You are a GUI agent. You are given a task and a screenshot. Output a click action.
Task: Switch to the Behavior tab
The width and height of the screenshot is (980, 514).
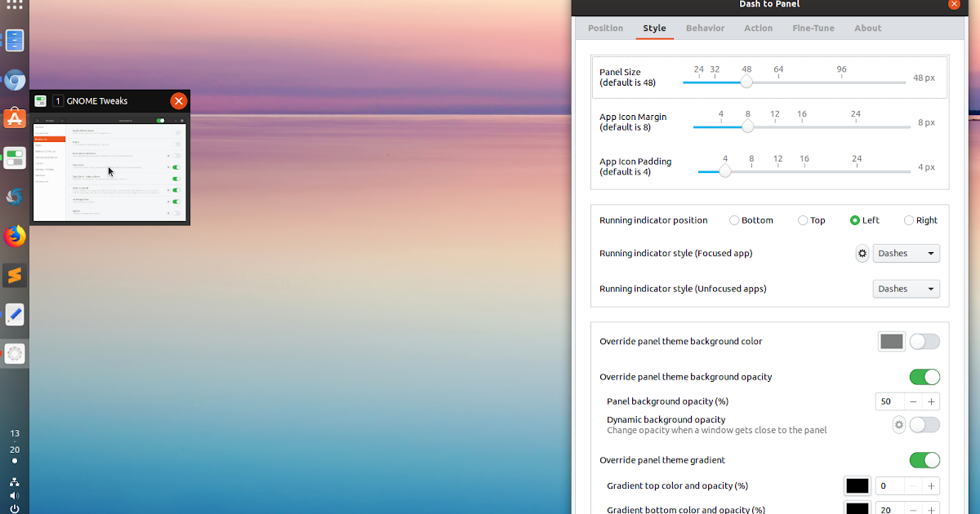click(x=705, y=28)
